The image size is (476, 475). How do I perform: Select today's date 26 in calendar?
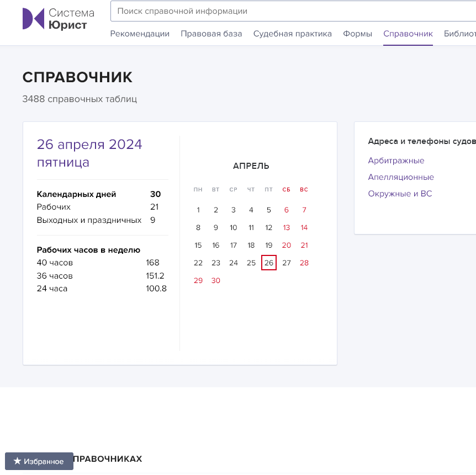coord(269,263)
